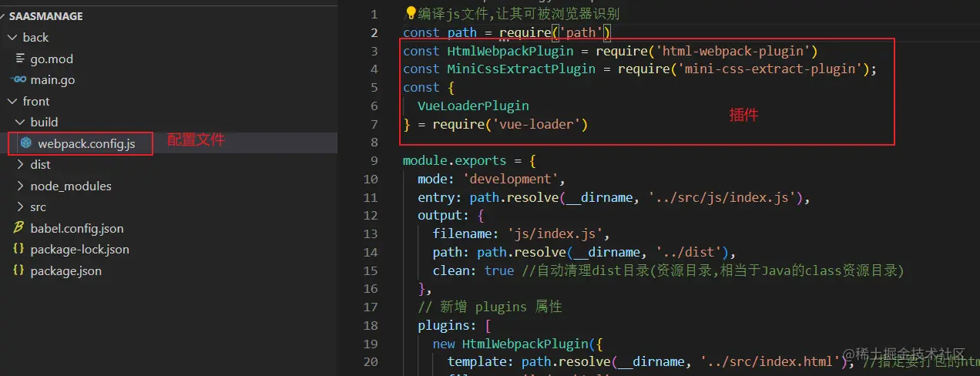The height and width of the screenshot is (376, 980).
Task: Click the Babel icon of babel.config.json
Action: click(18, 228)
